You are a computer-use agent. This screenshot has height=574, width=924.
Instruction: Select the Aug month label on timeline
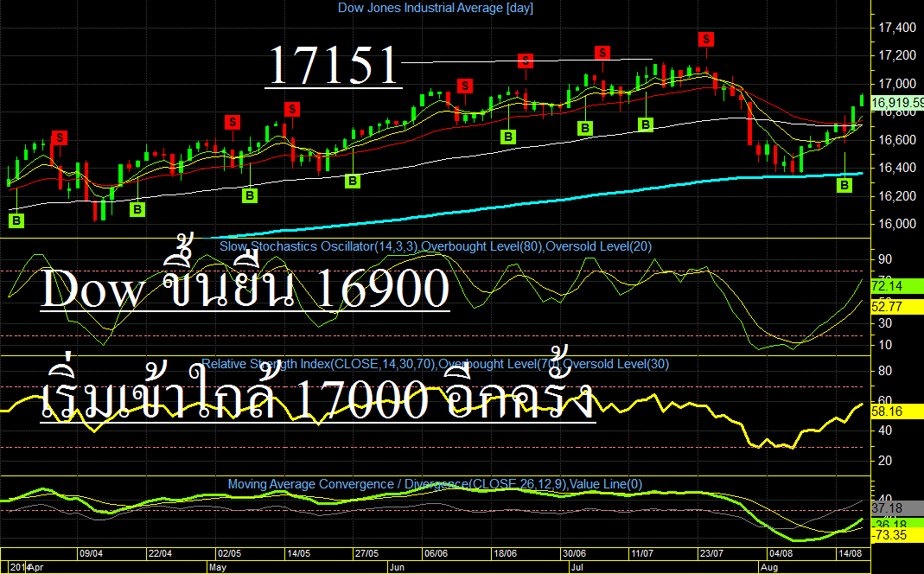pyautogui.click(x=769, y=567)
